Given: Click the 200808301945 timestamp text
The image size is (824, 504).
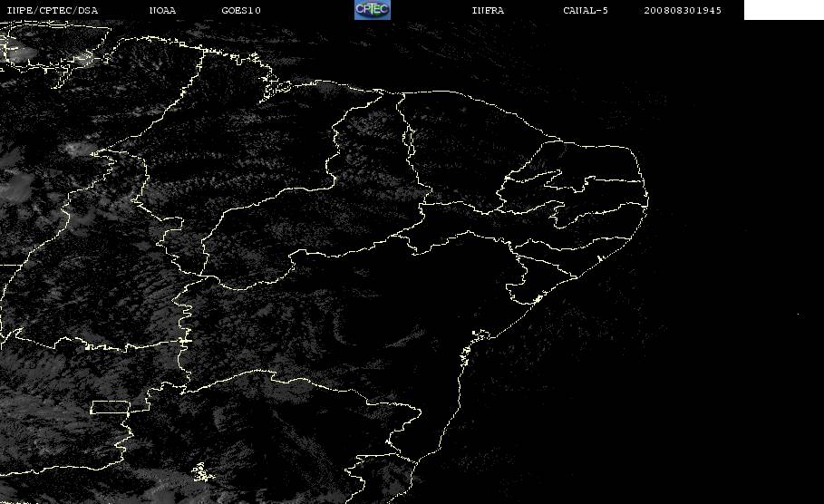Looking at the screenshot, I should click(683, 10).
